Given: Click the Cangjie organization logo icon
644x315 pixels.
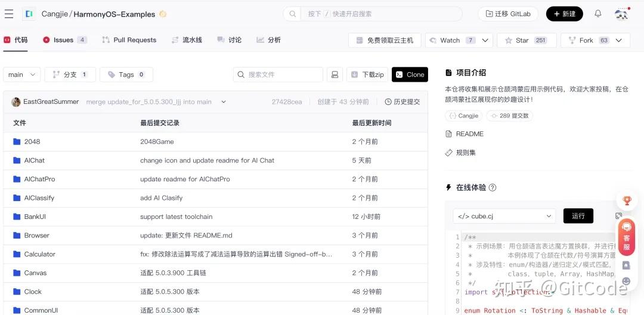Looking at the screenshot, I should coord(29,14).
